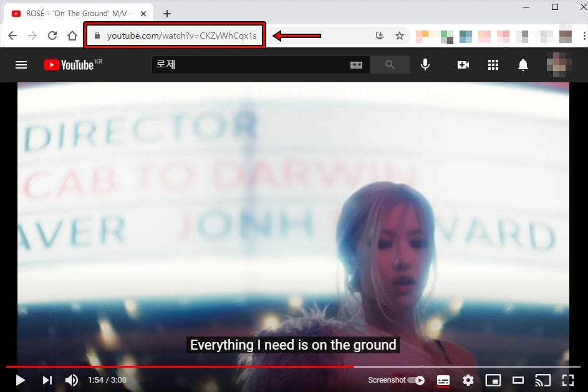The width and height of the screenshot is (588, 392).
Task: Click the subtitle text 'Everything I need is on the ground'
Action: 293,345
